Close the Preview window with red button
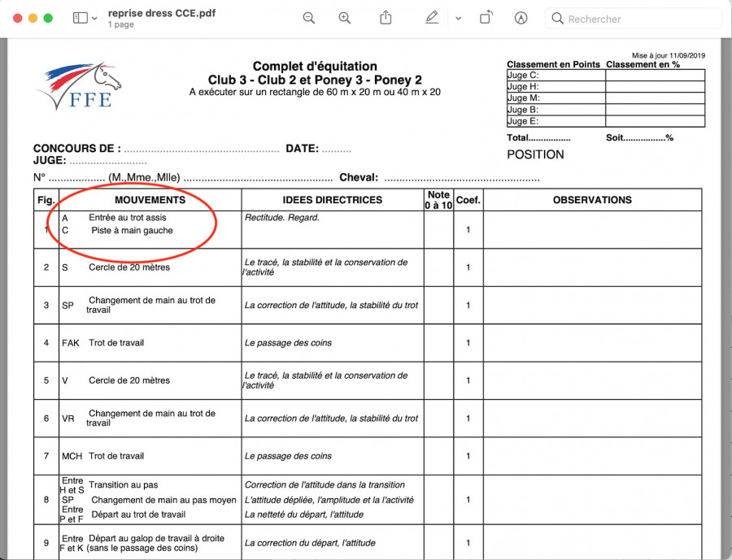The height and width of the screenshot is (560, 732). (18, 18)
